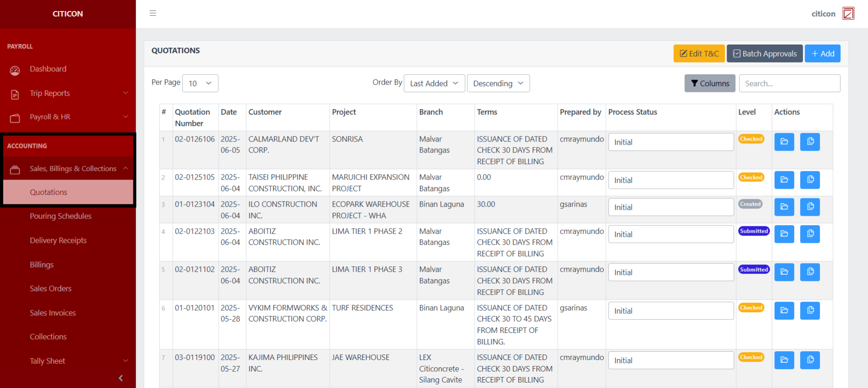The height and width of the screenshot is (388, 868).
Task: Click the hamburger menu icon in header
Action: (x=153, y=13)
